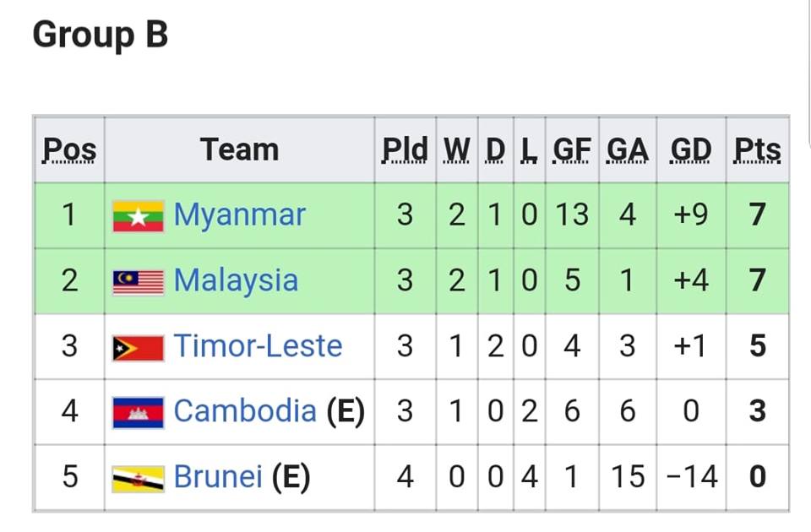Open the Cambodia team link
This screenshot has height=532, width=811.
245,411
